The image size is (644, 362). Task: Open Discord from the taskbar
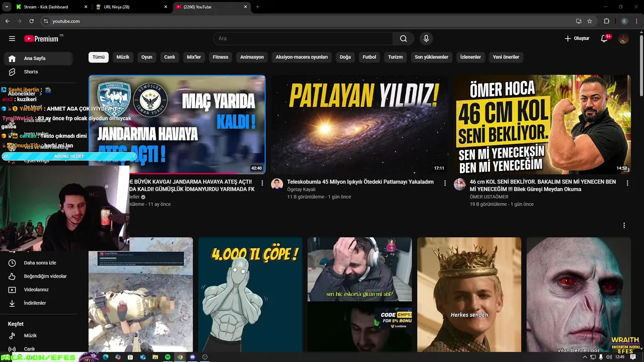[x=192, y=357]
